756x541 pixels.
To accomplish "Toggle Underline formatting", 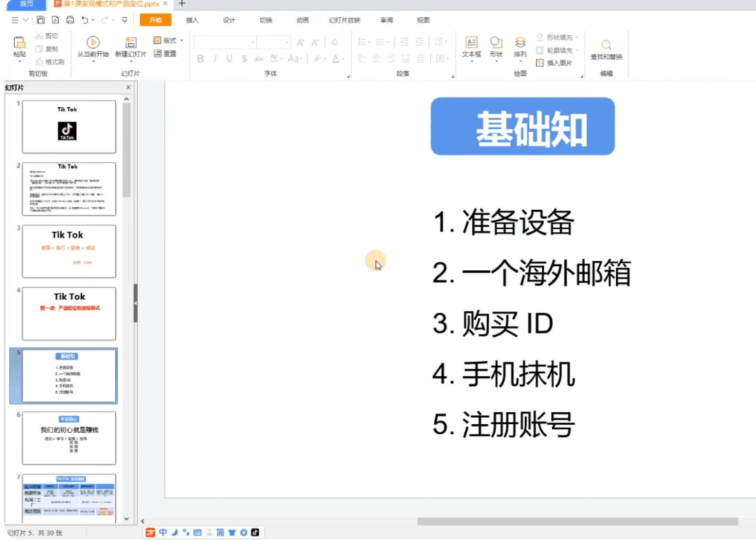I will (229, 59).
